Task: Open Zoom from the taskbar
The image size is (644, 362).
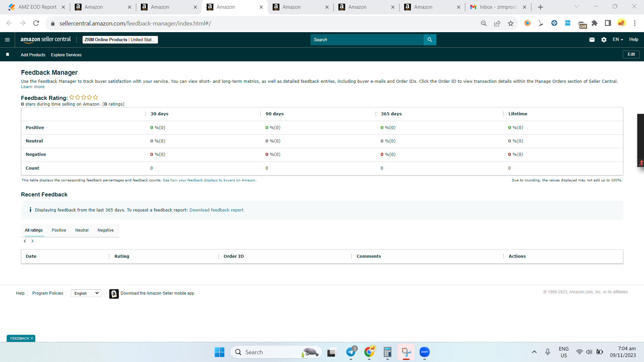Action: (425, 352)
